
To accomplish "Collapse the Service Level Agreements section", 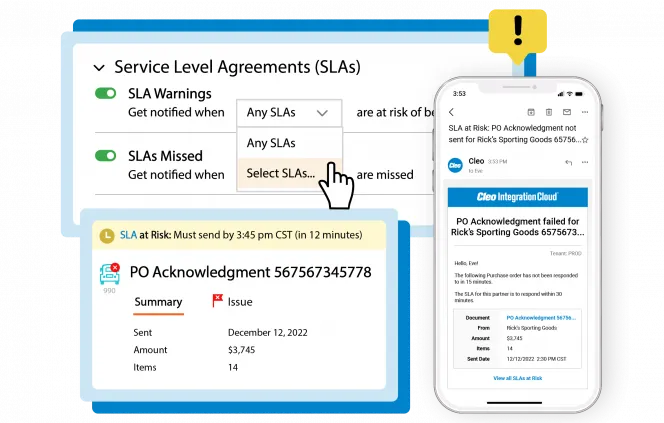I will point(99,68).
